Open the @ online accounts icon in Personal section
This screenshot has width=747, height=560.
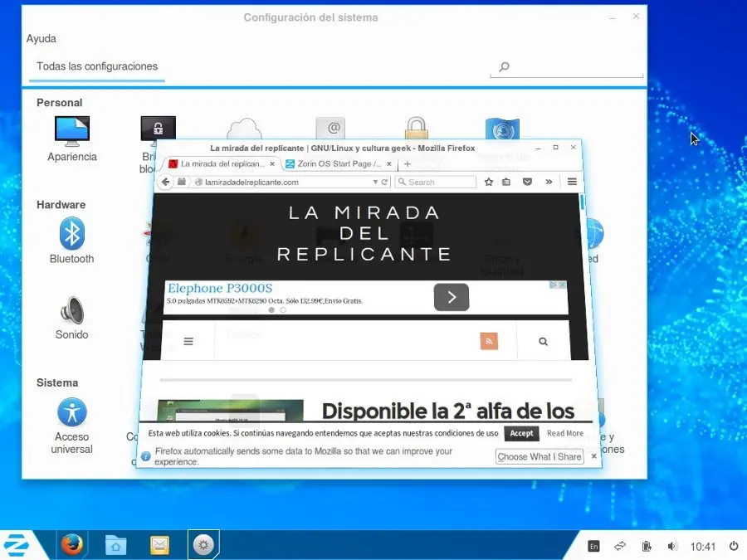[x=330, y=128]
